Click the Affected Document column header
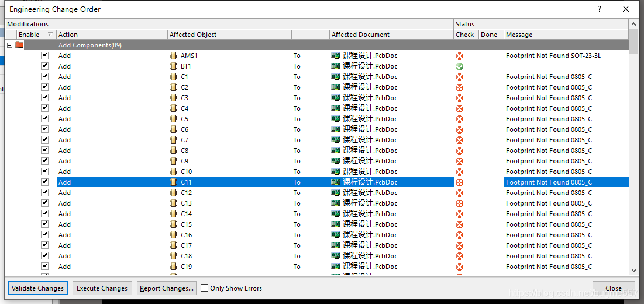The image size is (644, 304). 391,35
